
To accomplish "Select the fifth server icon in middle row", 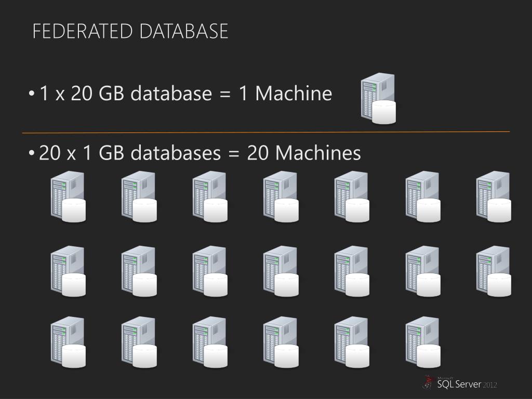I will [352, 271].
